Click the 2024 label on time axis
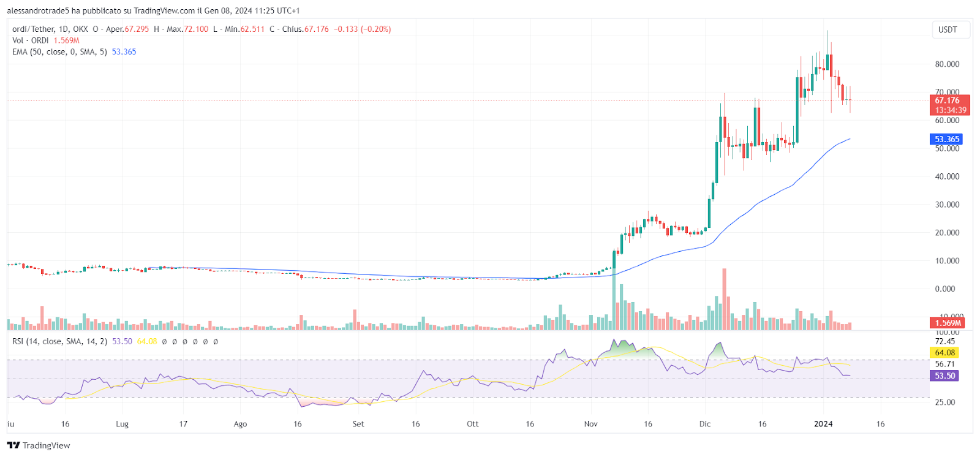The width and height of the screenshot is (980, 457). (x=823, y=424)
